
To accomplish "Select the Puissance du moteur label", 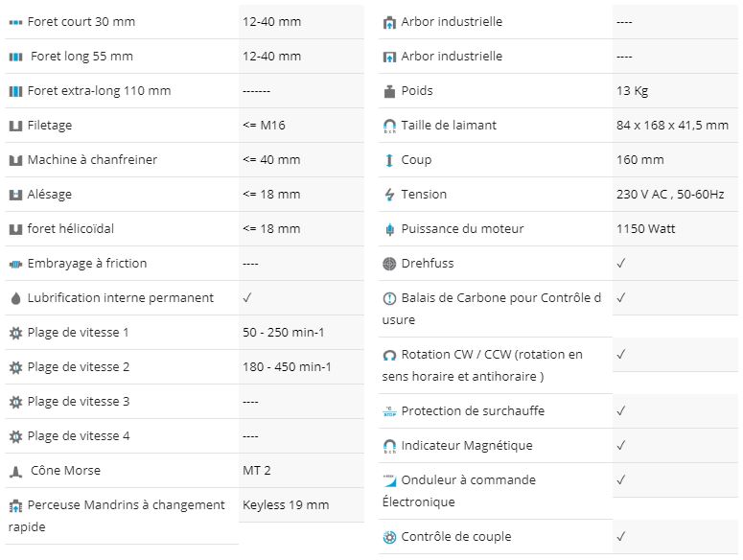I will coord(462,229).
